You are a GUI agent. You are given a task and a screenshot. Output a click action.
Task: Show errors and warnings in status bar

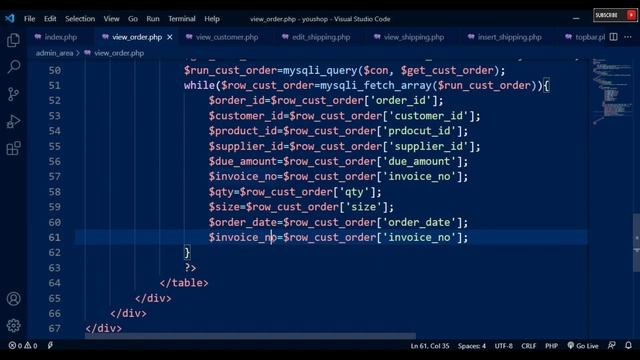[x=23, y=346]
